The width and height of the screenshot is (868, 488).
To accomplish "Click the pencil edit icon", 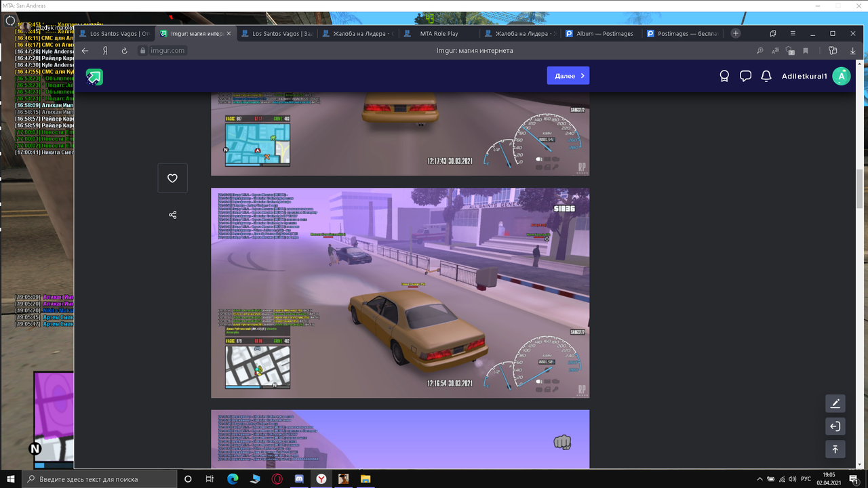I will coord(835,404).
